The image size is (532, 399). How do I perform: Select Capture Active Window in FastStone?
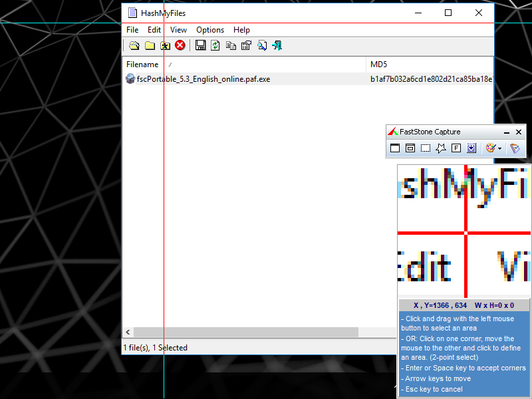pos(395,148)
